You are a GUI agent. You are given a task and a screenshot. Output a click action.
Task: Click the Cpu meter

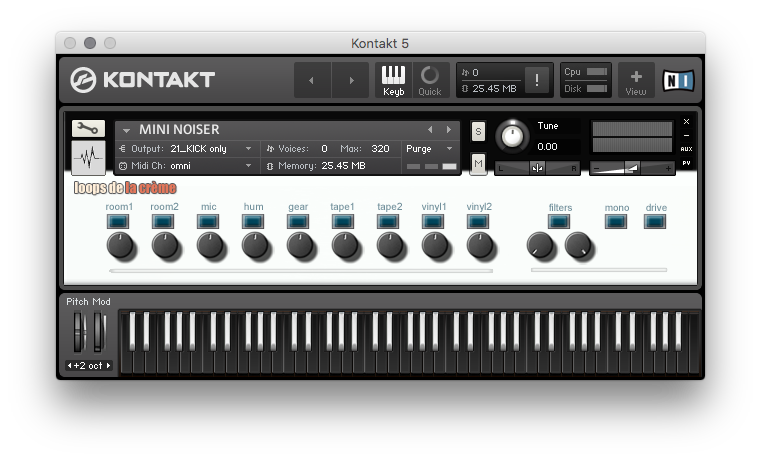point(597,72)
